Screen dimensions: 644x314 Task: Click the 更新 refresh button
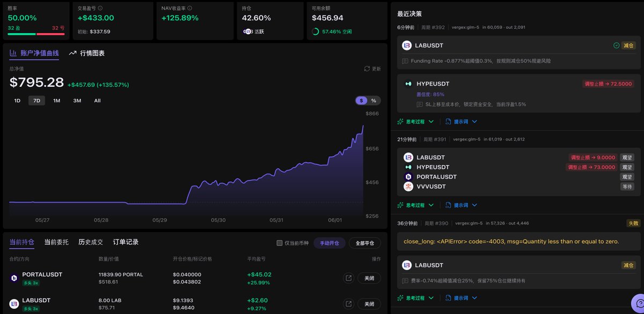click(372, 69)
